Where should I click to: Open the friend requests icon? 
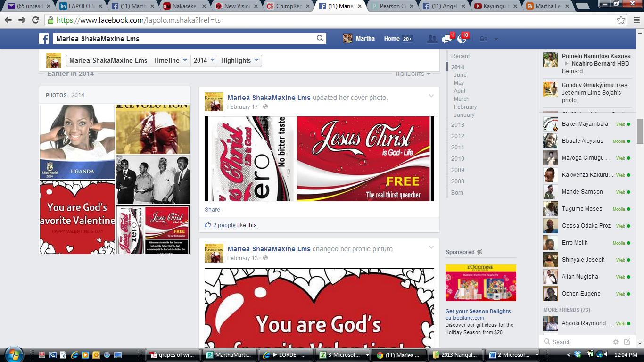432,39
